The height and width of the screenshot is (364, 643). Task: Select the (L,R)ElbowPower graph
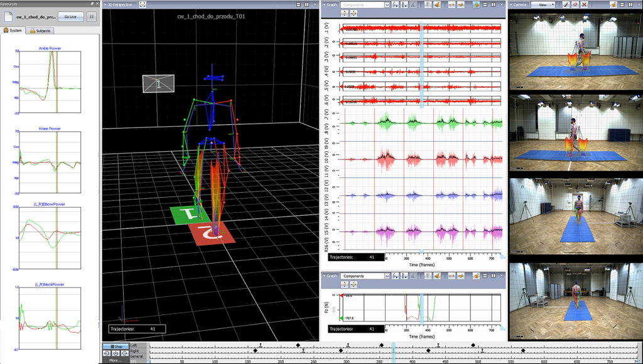[x=50, y=237]
